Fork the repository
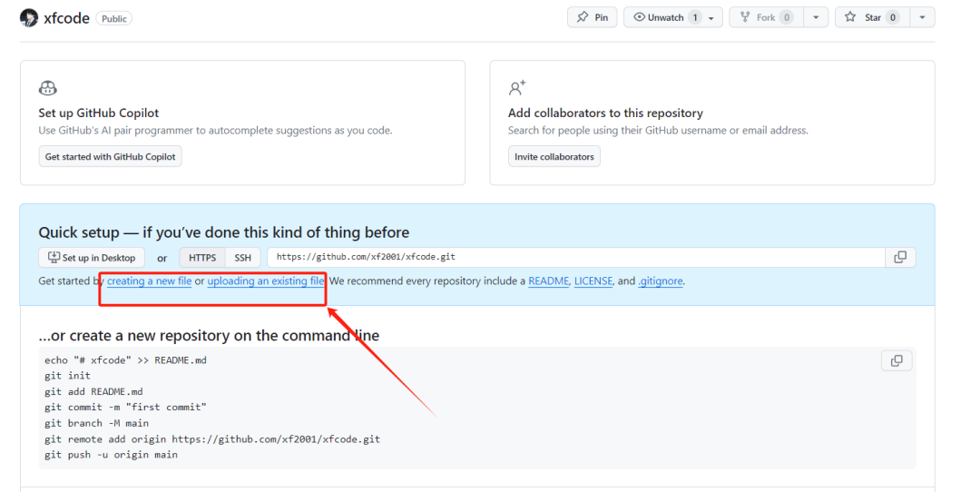This screenshot has width=980, height=492. [x=766, y=17]
